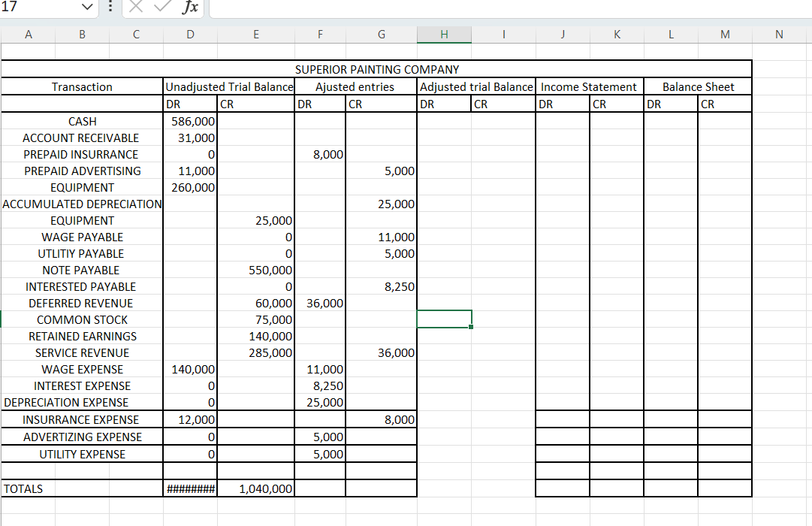
Task: Click cell with 586,000
Action: pyautogui.click(x=190, y=121)
